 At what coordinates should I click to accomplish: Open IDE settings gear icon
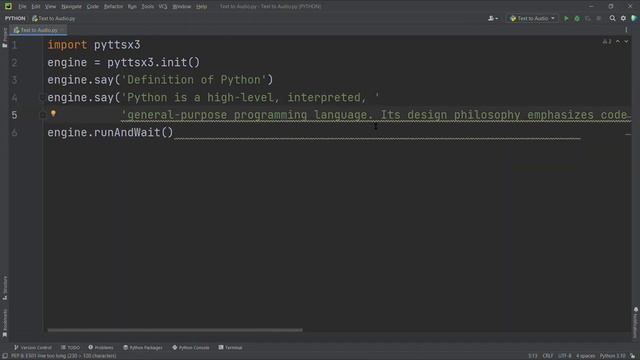tap(623, 18)
